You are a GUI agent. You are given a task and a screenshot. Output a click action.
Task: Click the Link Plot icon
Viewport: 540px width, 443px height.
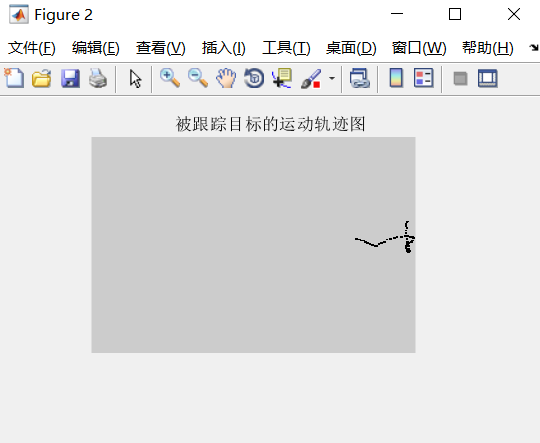point(360,78)
